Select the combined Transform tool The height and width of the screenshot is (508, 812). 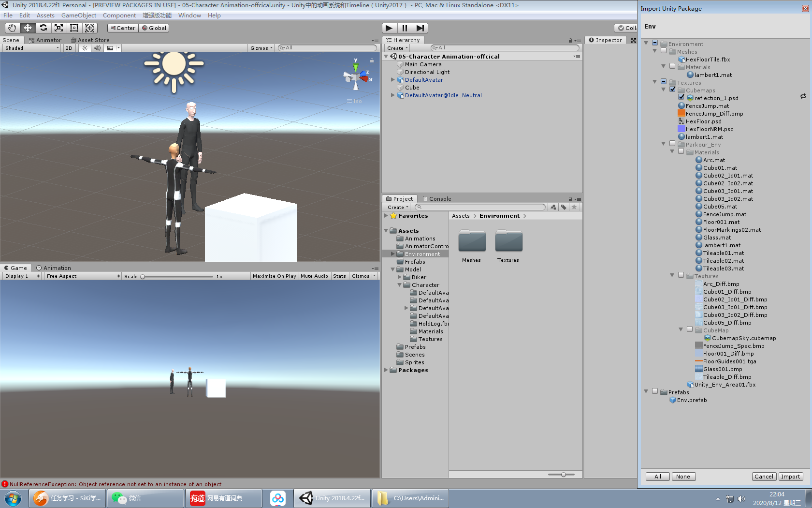coord(89,28)
